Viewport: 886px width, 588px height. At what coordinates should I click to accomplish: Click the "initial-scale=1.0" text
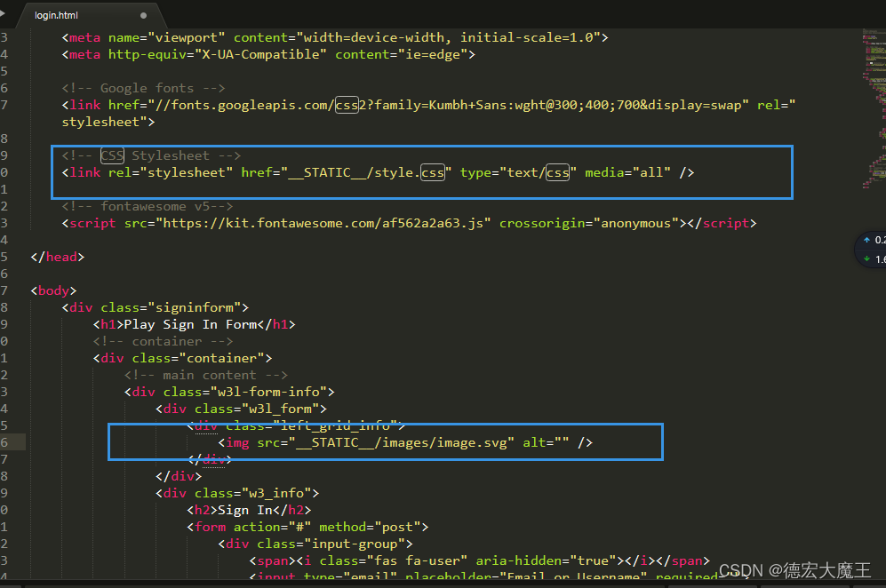(x=530, y=38)
